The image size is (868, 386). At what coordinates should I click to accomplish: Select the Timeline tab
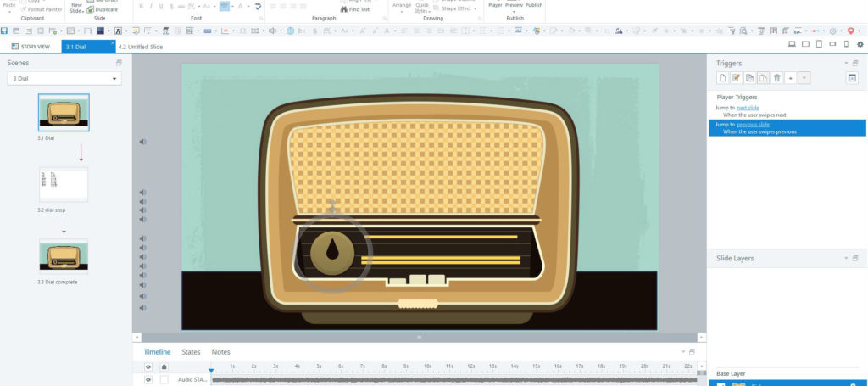[157, 352]
